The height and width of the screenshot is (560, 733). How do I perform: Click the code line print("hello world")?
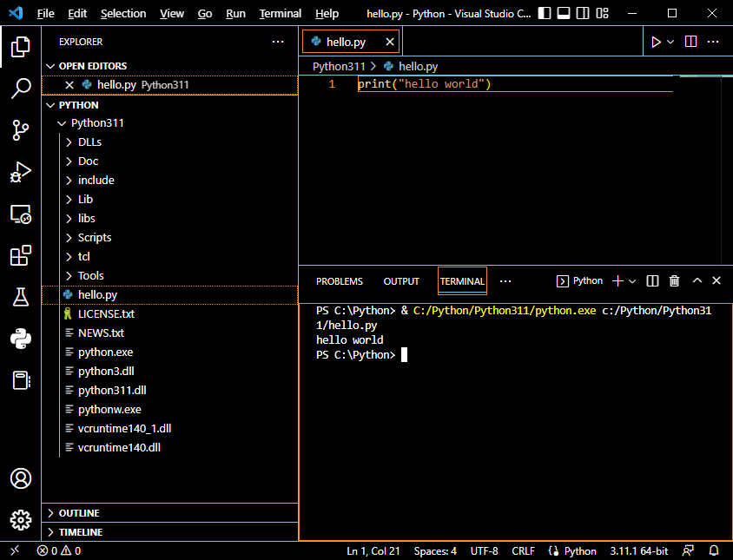425,84
